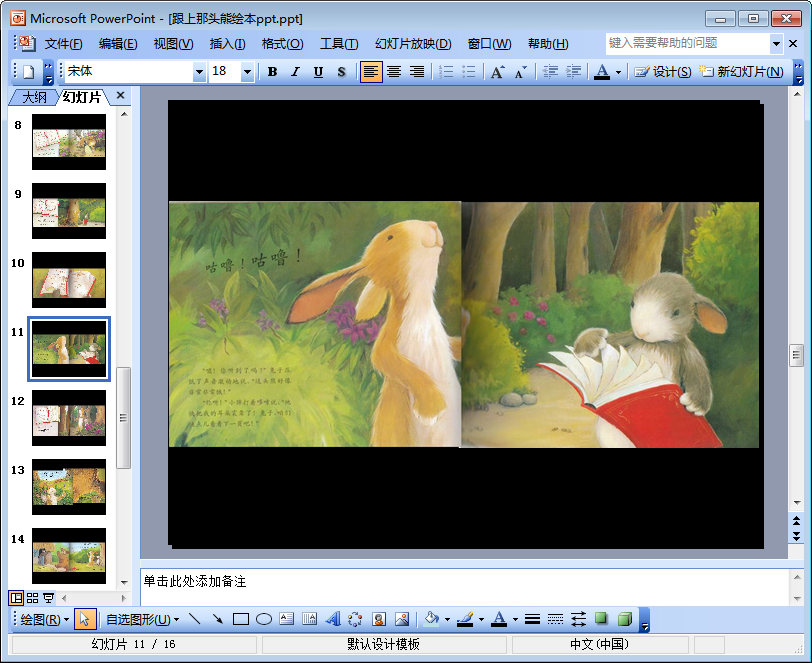Viewport: 812px width, 663px height.
Task: Select the Rectangle drawing tool
Action: click(x=241, y=619)
